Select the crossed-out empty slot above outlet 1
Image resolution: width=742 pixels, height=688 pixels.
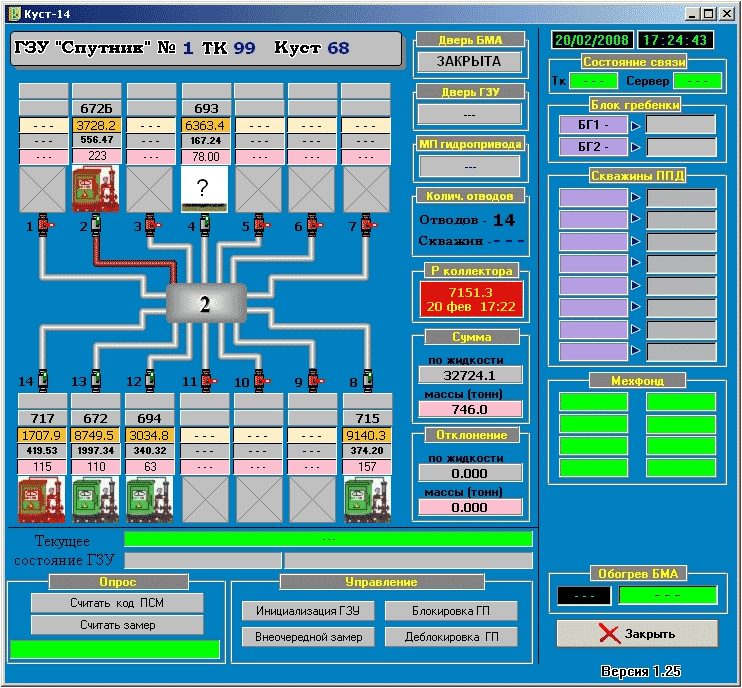pyautogui.click(x=42, y=189)
